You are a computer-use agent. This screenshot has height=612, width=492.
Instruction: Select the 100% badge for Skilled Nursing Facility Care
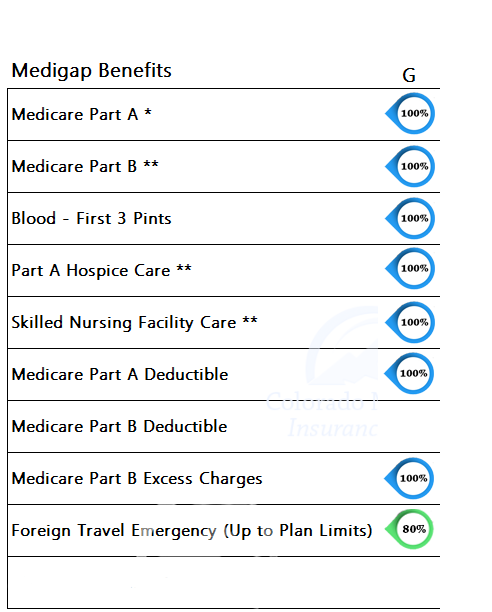410,322
